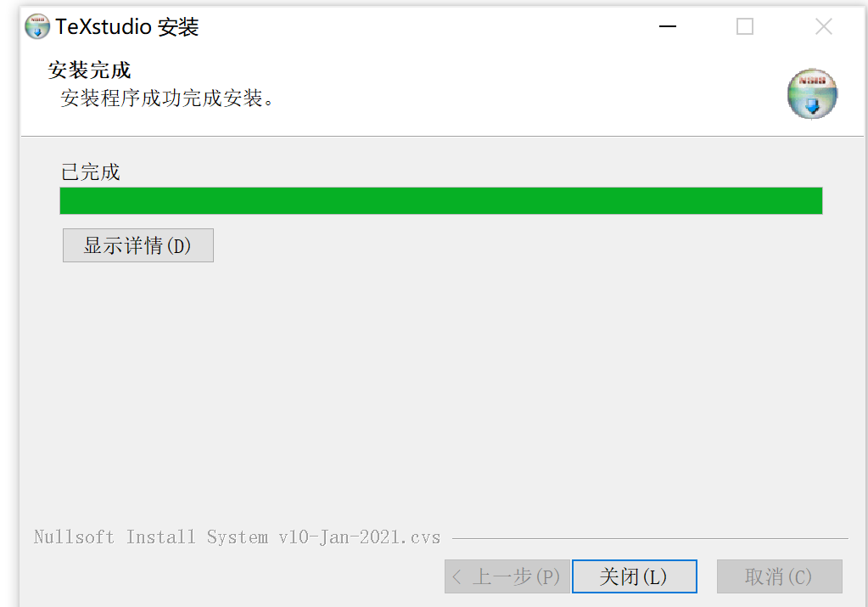Click the horizontal line beside the Nullsoft text
868x607 pixels.
650,537
